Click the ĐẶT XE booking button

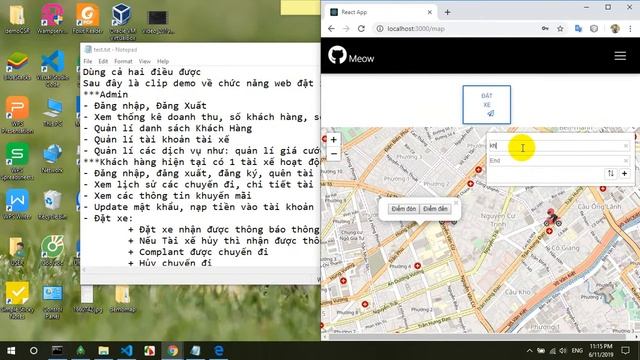tap(487, 104)
